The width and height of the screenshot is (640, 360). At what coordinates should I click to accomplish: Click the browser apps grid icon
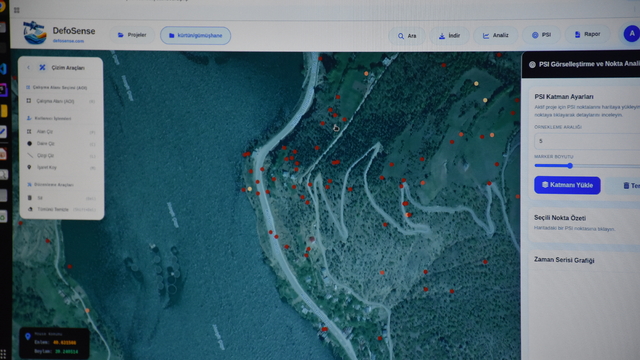point(17,10)
